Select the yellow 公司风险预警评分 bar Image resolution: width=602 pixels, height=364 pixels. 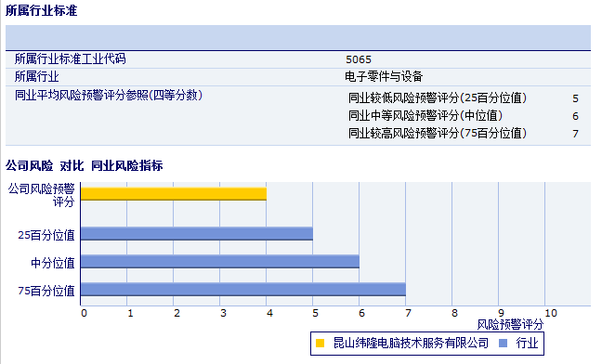[174, 194]
